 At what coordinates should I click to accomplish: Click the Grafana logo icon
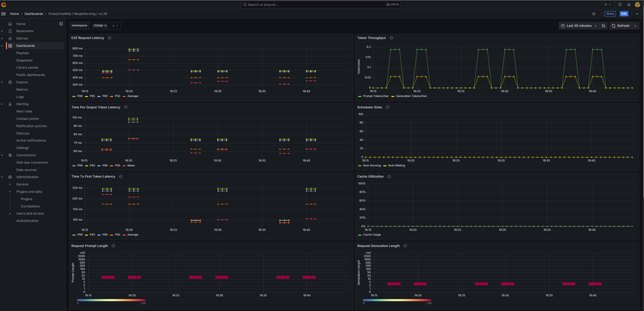pos(4,5)
